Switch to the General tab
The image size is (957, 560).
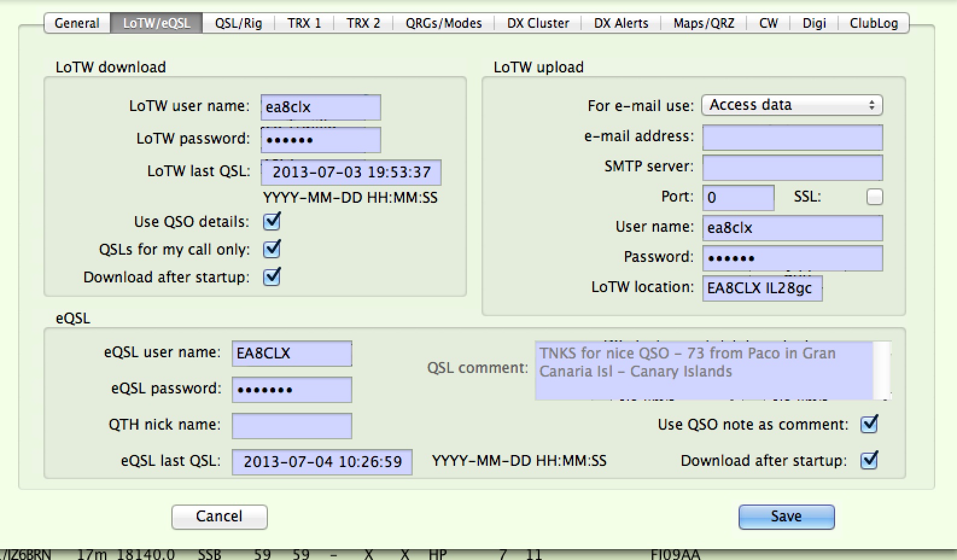pos(77,24)
